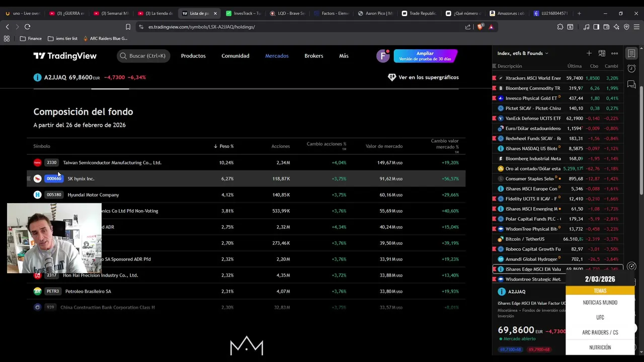
Task: Open the Brave Shields lion icon
Action: click(x=480, y=27)
